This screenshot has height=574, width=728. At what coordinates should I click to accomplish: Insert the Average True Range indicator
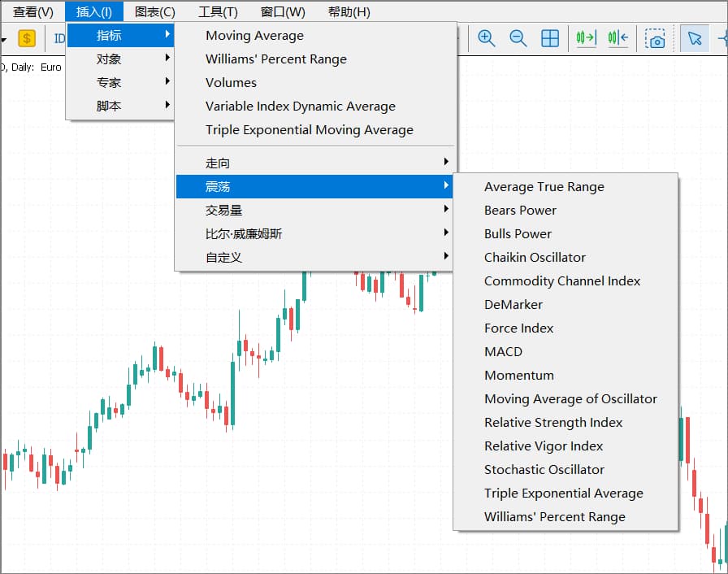(543, 186)
